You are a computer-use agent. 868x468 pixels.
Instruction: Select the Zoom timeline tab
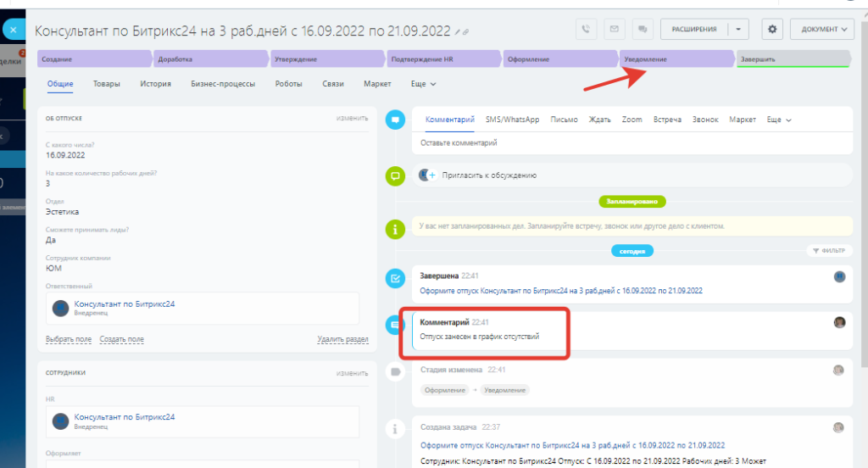632,120
